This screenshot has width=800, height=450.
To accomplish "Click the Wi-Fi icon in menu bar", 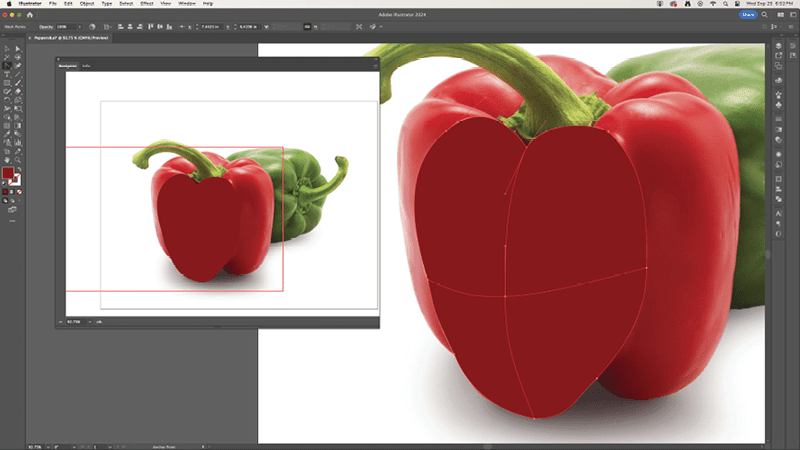I will (x=713, y=4).
